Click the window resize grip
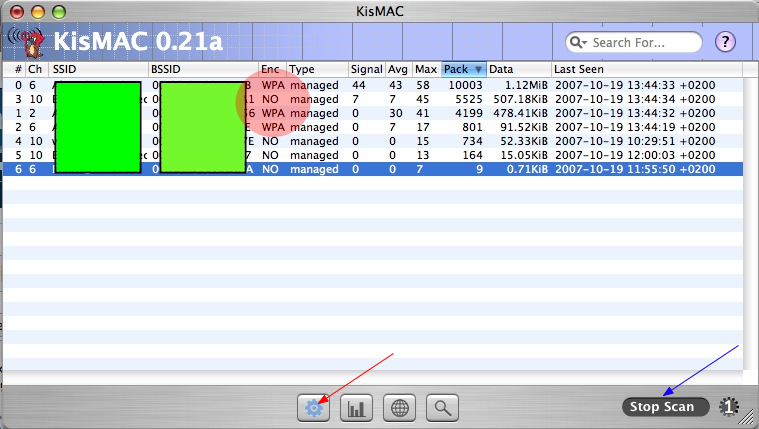Viewport: 759px width, 429px height. tap(748, 417)
